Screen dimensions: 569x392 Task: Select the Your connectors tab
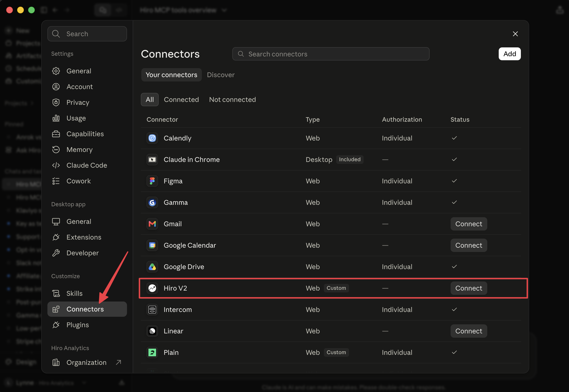tap(171, 75)
